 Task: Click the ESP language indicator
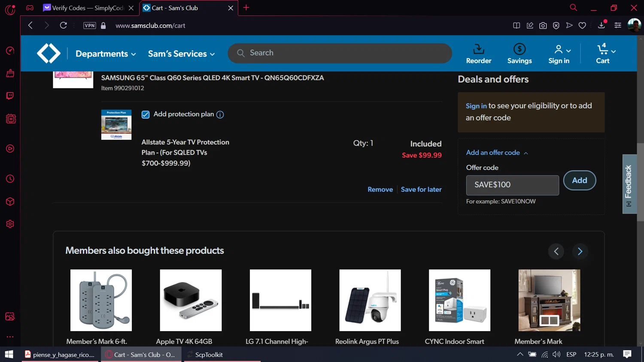pyautogui.click(x=571, y=354)
